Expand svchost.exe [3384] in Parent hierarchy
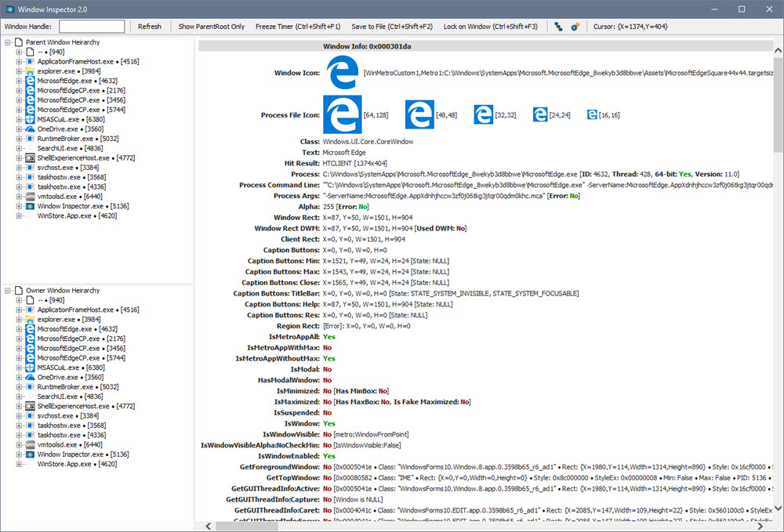The width and height of the screenshot is (784, 532). [x=19, y=168]
